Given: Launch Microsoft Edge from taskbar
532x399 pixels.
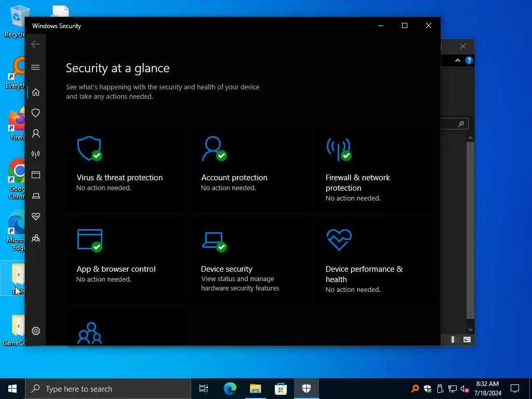Looking at the screenshot, I should pyautogui.click(x=230, y=389).
